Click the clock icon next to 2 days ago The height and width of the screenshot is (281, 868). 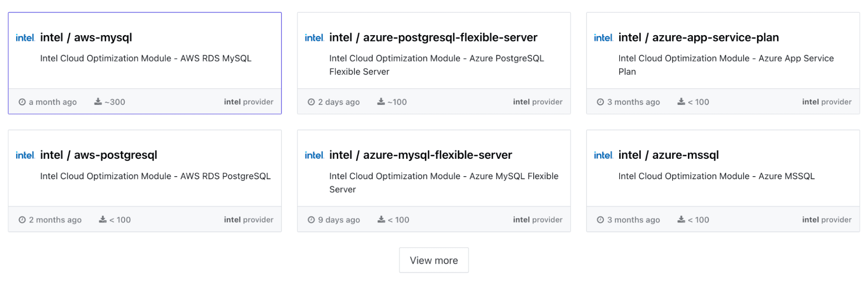coord(311,102)
